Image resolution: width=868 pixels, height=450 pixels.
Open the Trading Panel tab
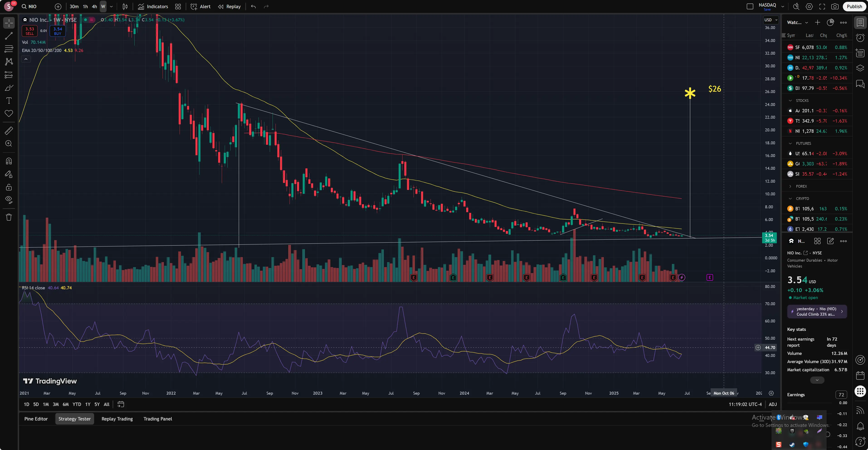click(157, 419)
